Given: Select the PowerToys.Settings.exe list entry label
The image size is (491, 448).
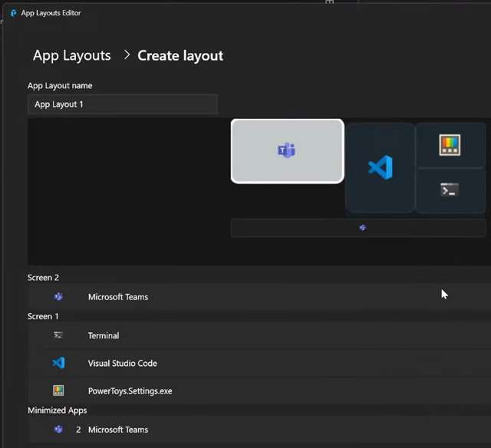Looking at the screenshot, I should (x=130, y=390).
